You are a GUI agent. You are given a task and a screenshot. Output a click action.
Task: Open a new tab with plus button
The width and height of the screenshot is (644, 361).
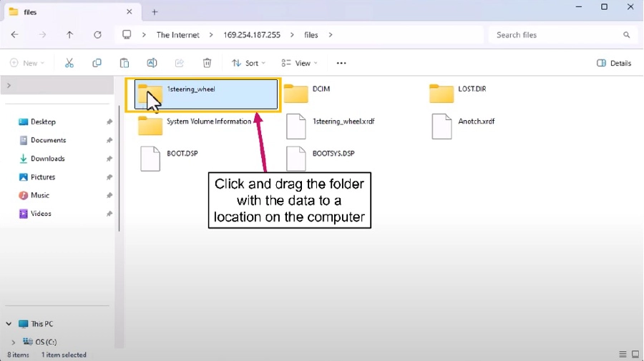pyautogui.click(x=155, y=12)
